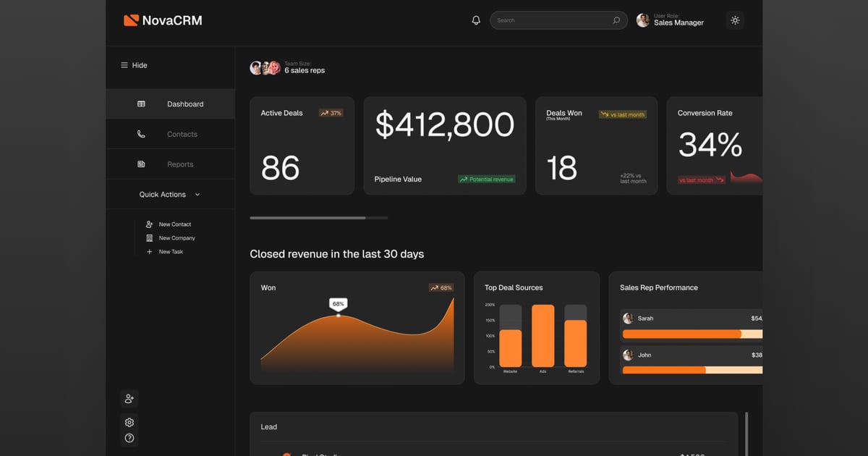
Task: Click the Ads bar in Top Deal Sources
Action: point(543,336)
